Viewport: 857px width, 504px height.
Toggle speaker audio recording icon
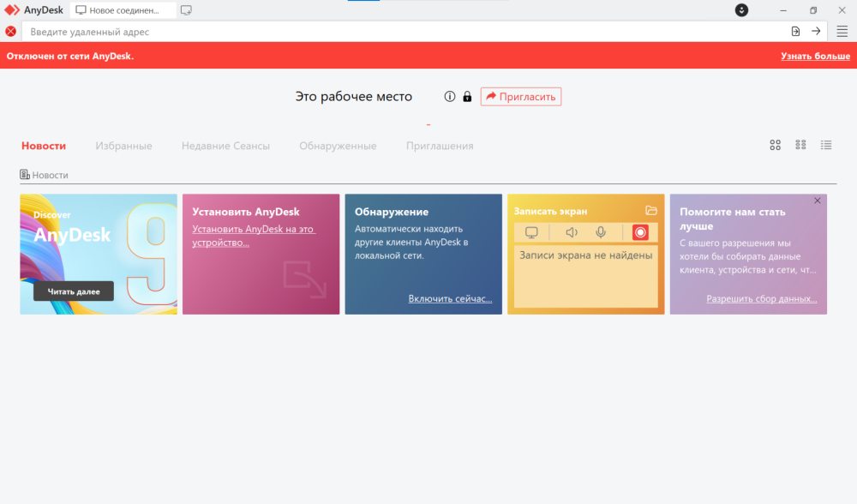[x=571, y=232]
